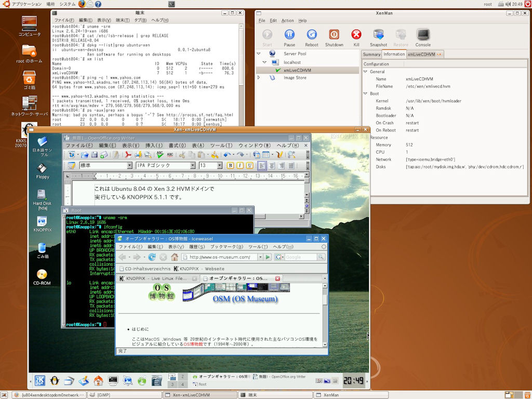The height and width of the screenshot is (399, 532).
Task: Collapse the General configuration section
Action: (x=365, y=72)
